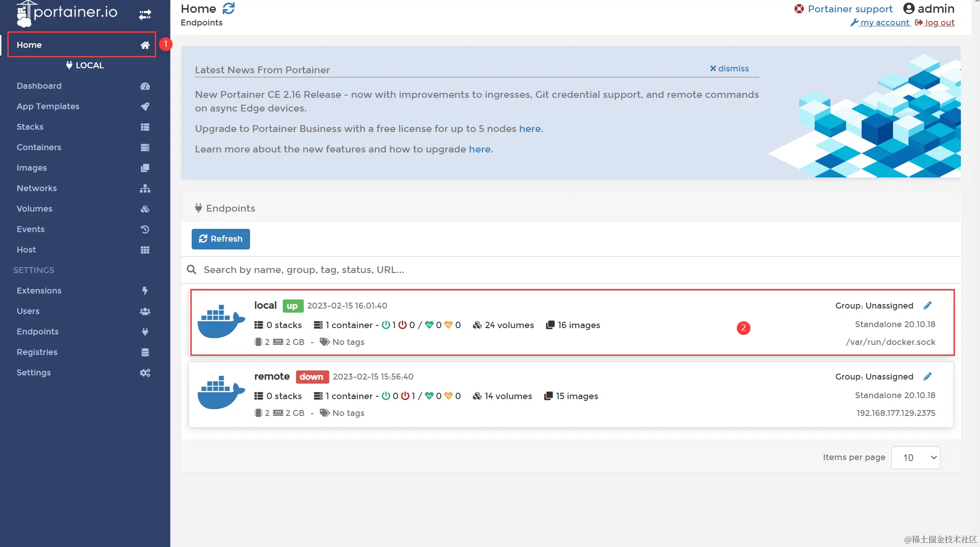Select Volumes in the sidebar
980x547 pixels.
coord(35,208)
